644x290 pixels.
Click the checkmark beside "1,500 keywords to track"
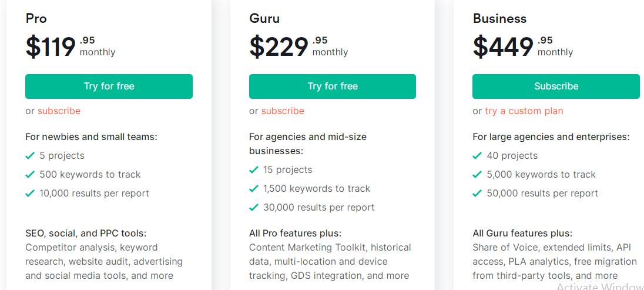(x=254, y=189)
